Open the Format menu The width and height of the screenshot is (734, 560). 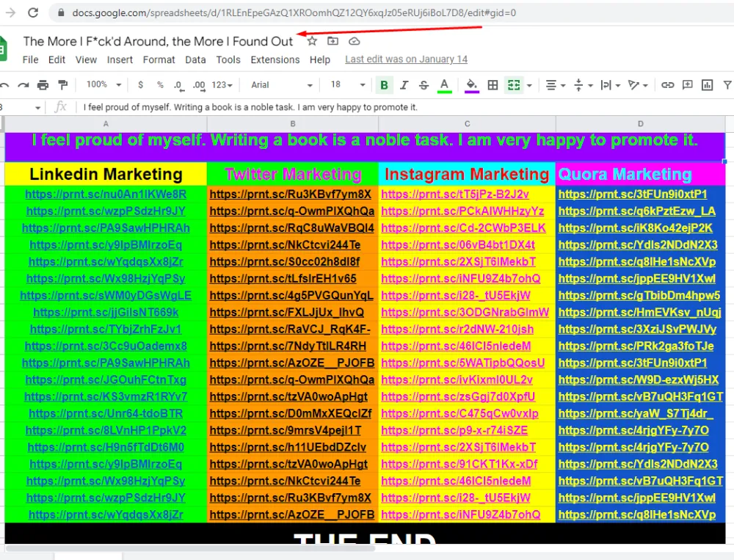(159, 59)
